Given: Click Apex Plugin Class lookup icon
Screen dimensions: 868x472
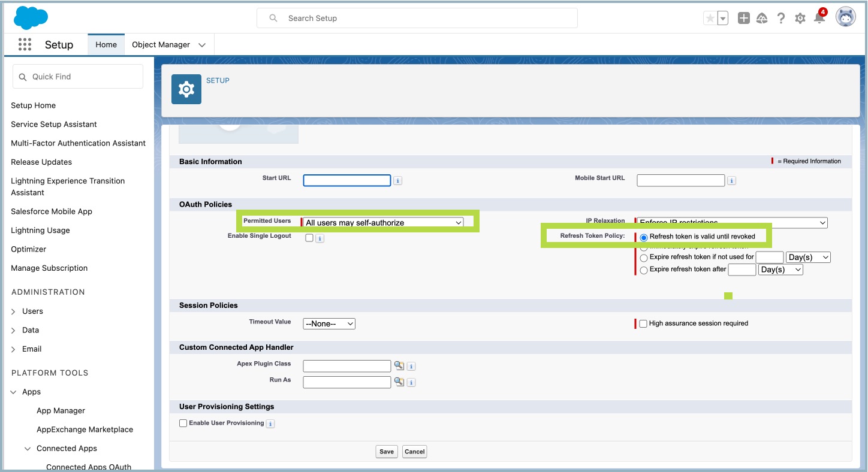Looking at the screenshot, I should pyautogui.click(x=399, y=365).
